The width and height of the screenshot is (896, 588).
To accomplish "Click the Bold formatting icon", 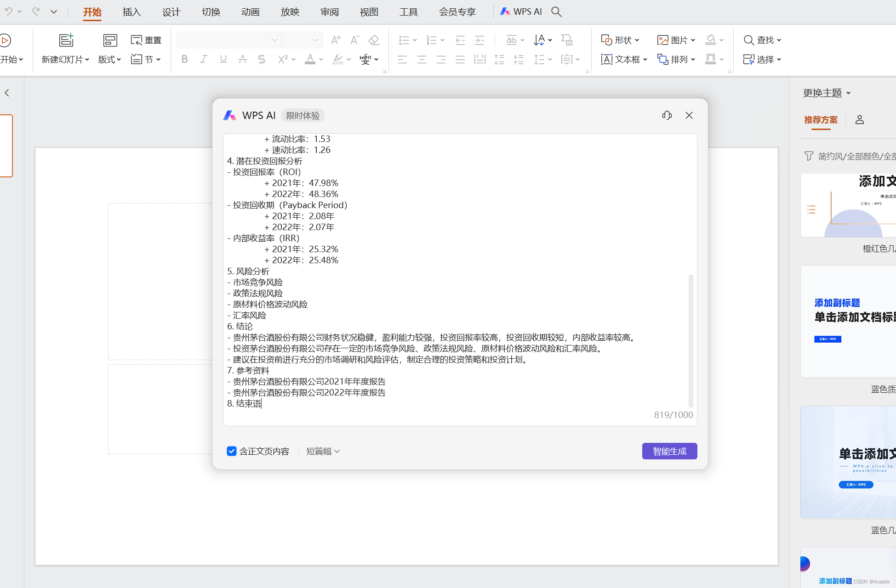I will [x=184, y=59].
